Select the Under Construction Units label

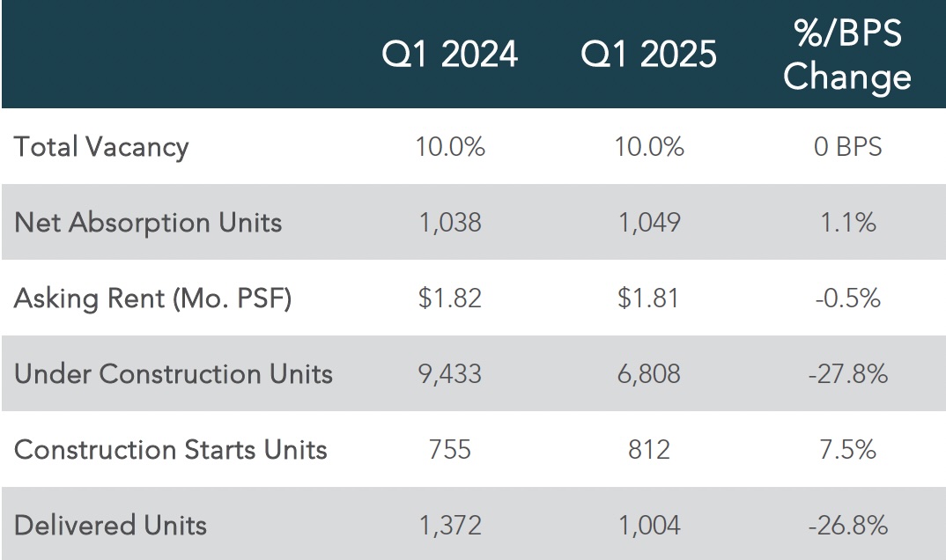[x=174, y=373]
